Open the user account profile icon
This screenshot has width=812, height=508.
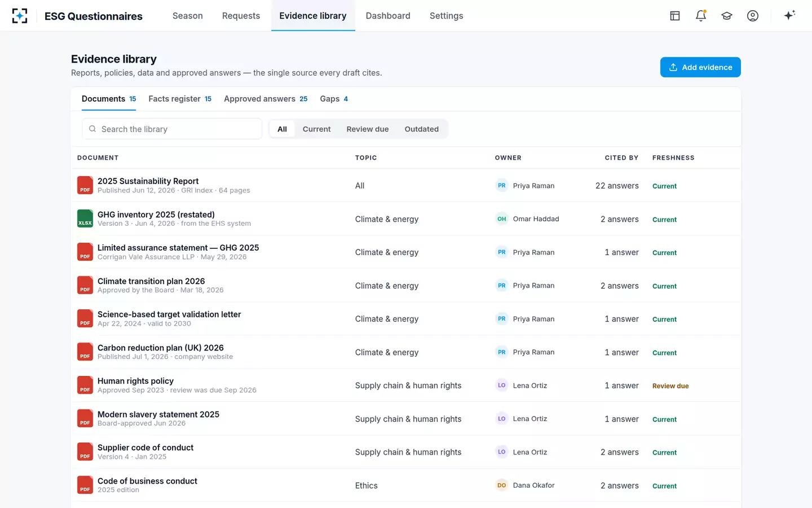click(753, 16)
